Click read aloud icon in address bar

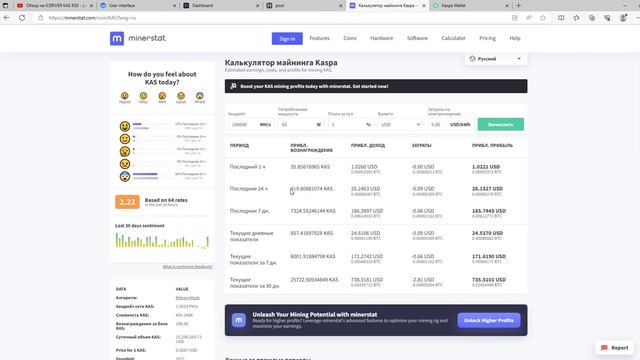529,18
